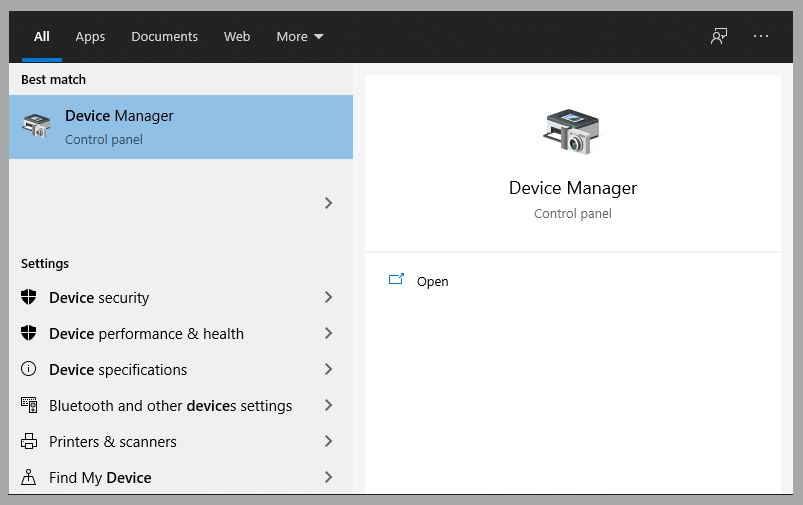
Task: Click shield icon beside Device security
Action: (x=29, y=297)
